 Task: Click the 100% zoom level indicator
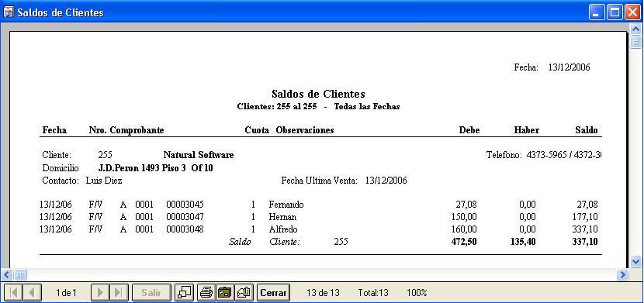pos(417,293)
